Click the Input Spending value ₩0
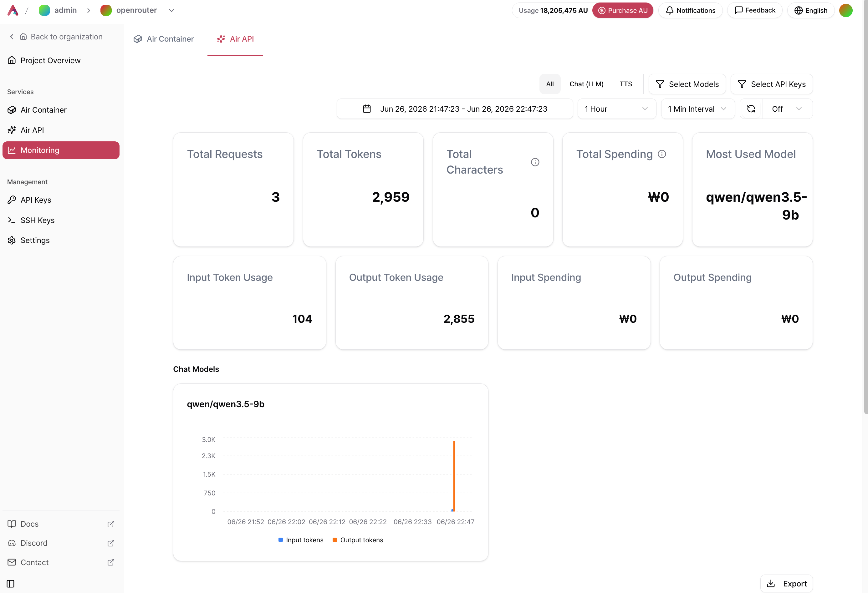The width and height of the screenshot is (868, 593). [x=627, y=318]
